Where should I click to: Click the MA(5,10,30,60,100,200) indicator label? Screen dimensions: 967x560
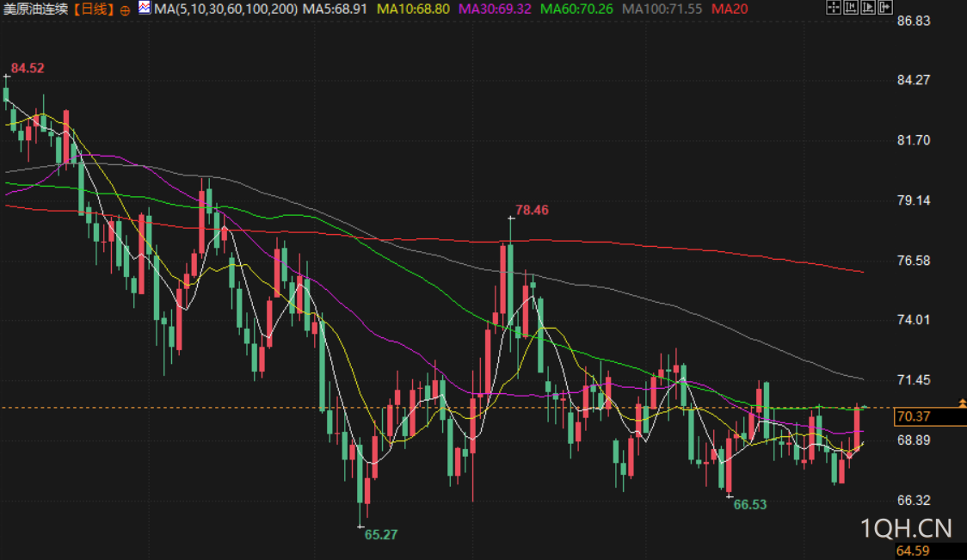coord(225,9)
